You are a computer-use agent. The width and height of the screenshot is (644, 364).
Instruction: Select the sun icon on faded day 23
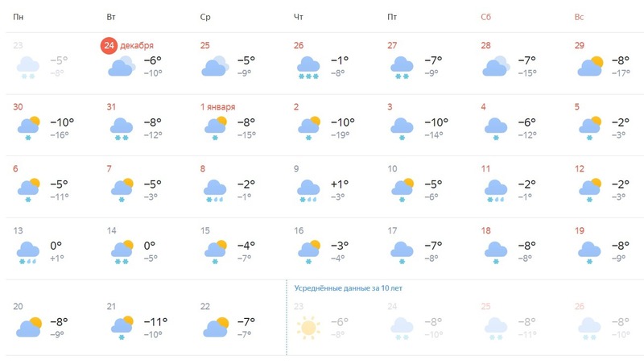308,328
